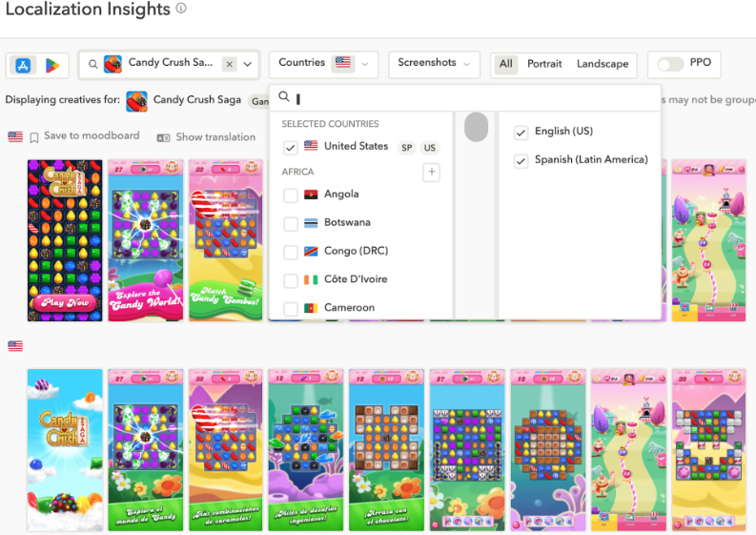Viewport: 756px width, 535px height.
Task: Click the search magnifier in app selector
Action: 93,64
